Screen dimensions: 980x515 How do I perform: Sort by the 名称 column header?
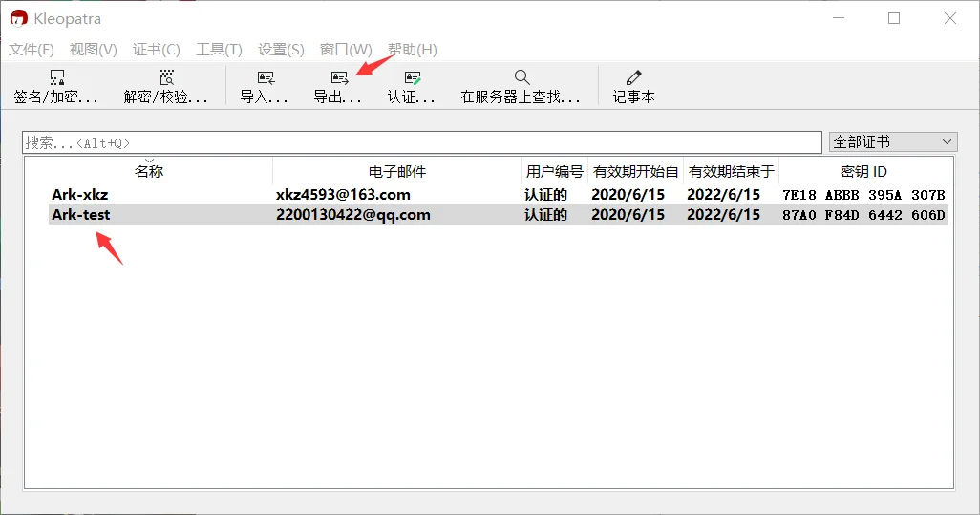(x=149, y=171)
